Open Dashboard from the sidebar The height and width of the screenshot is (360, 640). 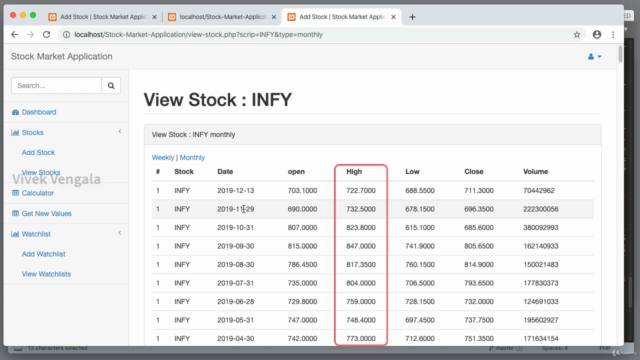(39, 112)
